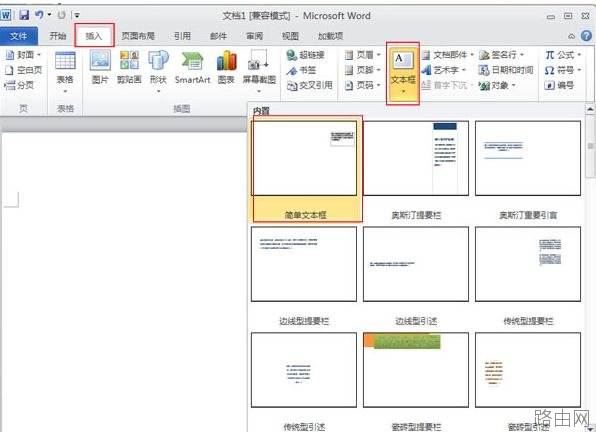
Task: Insert a cover page via 封面
Action: click(x=23, y=55)
